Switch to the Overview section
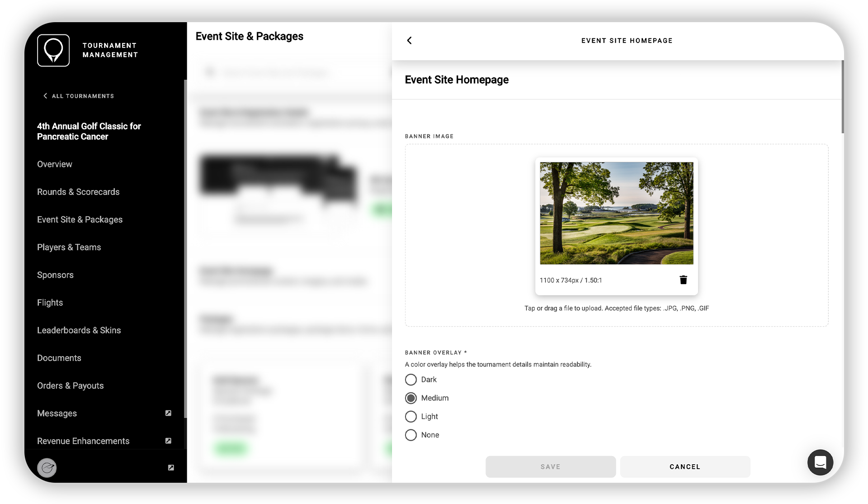Screen dimensions: 868x504 point(54,164)
